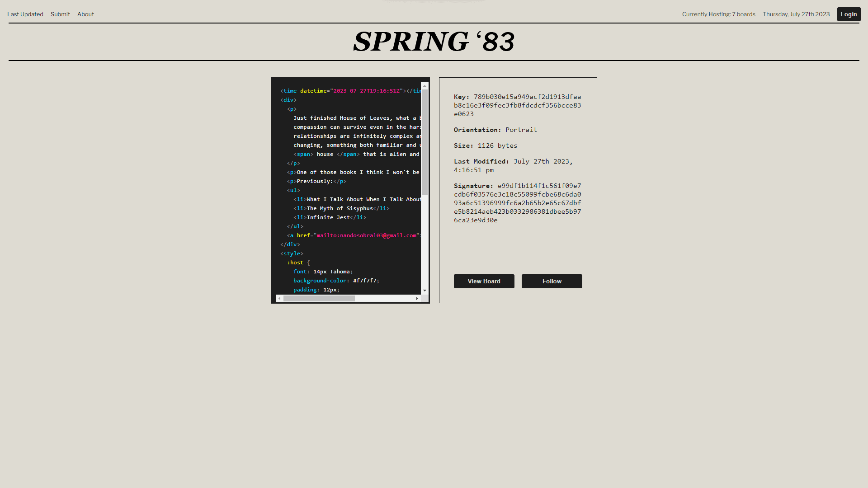This screenshot has height=488, width=868.
Task: Click the code panel's scroll up arrow
Action: coord(425,86)
